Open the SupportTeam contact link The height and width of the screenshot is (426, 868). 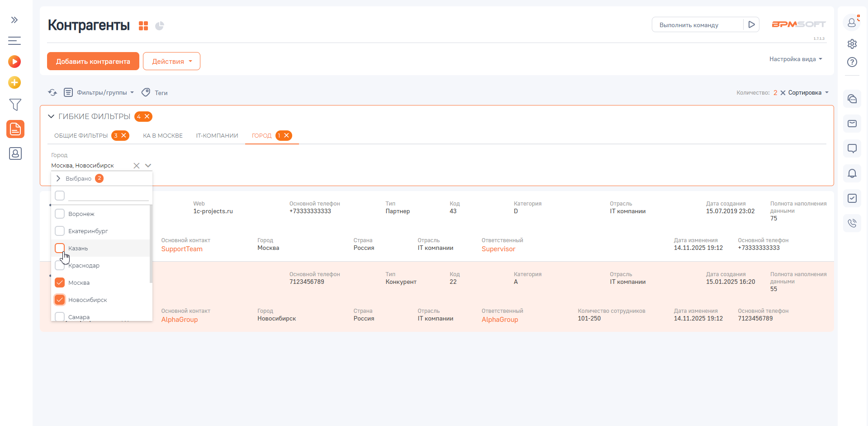(x=182, y=249)
